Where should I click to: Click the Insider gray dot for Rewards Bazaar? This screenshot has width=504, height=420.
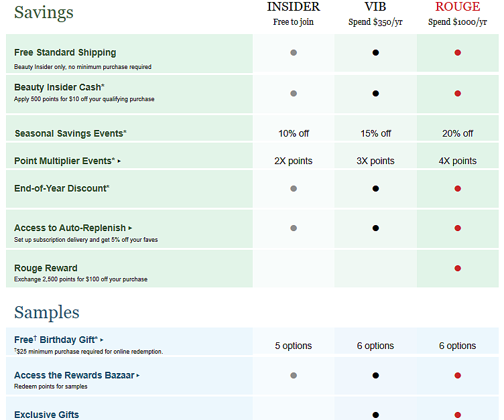pos(294,375)
